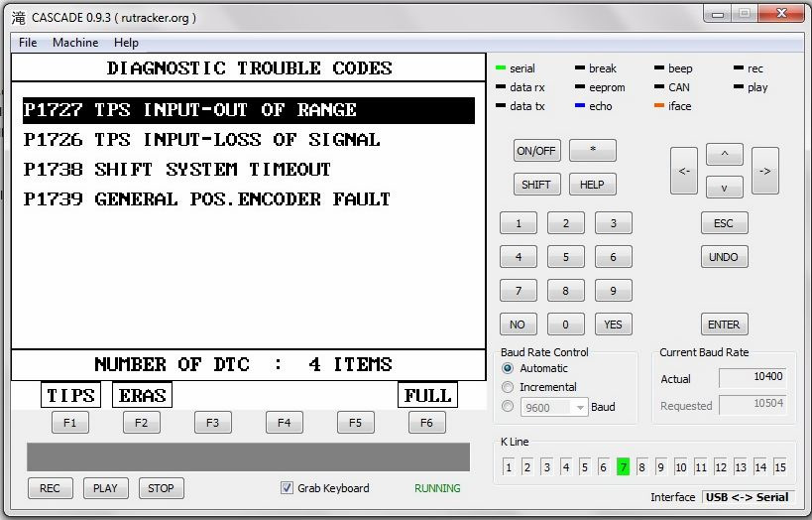Open the File menu
The image size is (812, 520).
click(x=28, y=43)
